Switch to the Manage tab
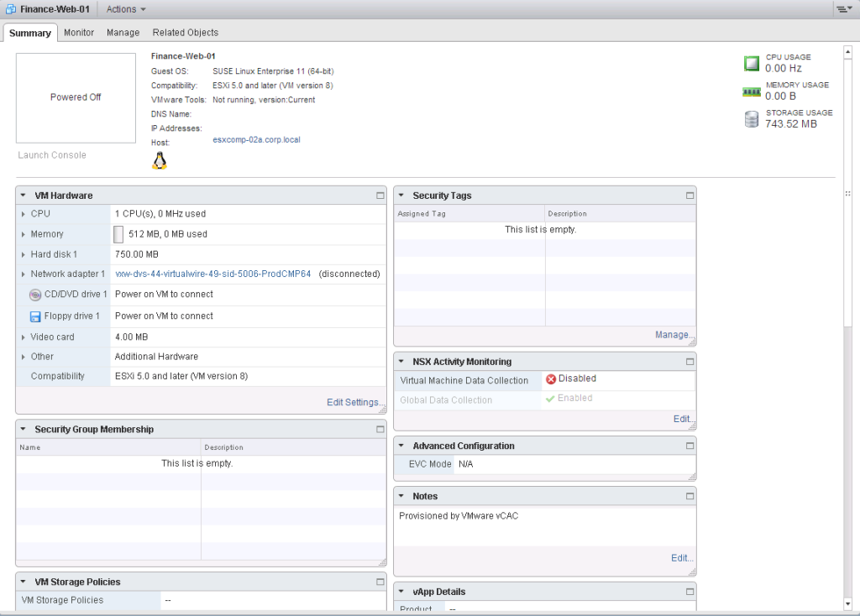 [123, 33]
